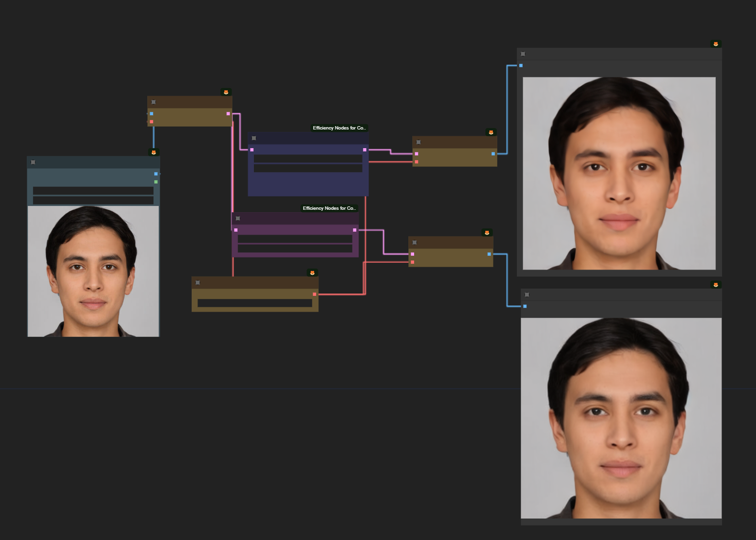Open the first widget field in blue Efficiency node
The width and height of the screenshot is (756, 540).
click(x=308, y=159)
